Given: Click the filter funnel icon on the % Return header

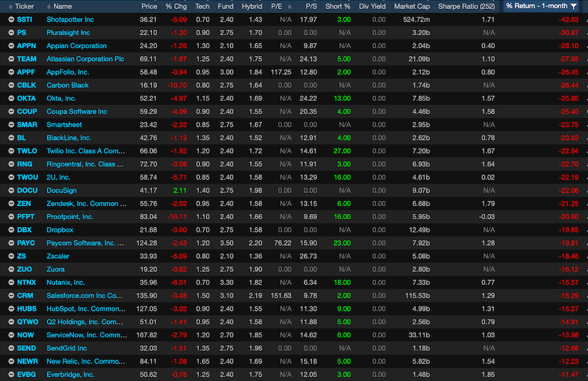Looking at the screenshot, I should pyautogui.click(x=574, y=7).
